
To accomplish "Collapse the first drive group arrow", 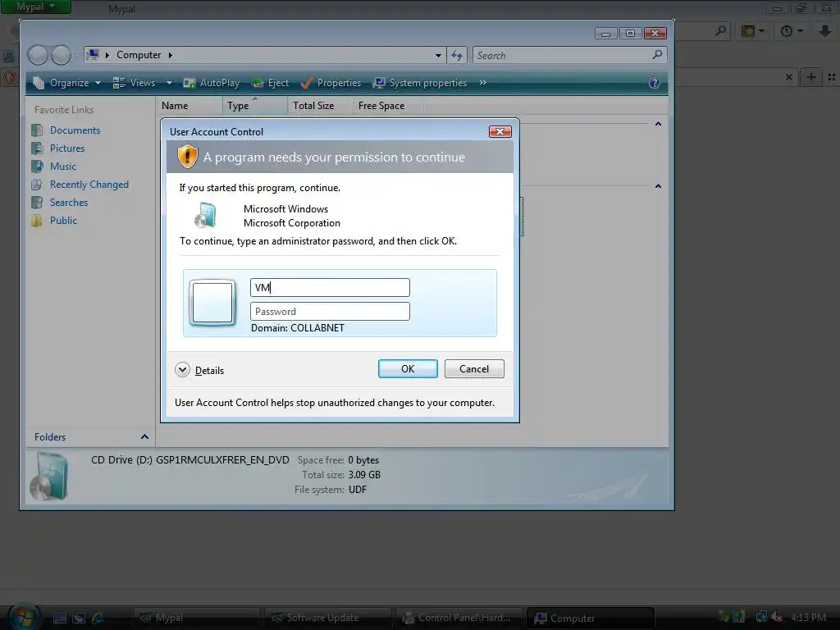I will point(658,125).
